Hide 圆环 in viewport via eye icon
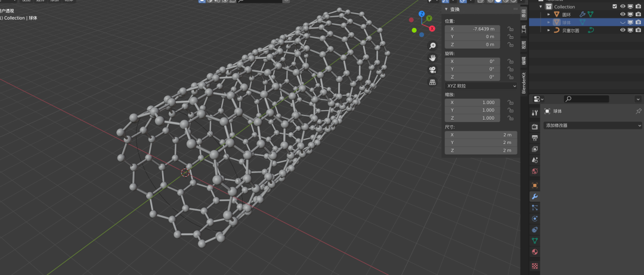The height and width of the screenshot is (275, 644). (x=623, y=14)
